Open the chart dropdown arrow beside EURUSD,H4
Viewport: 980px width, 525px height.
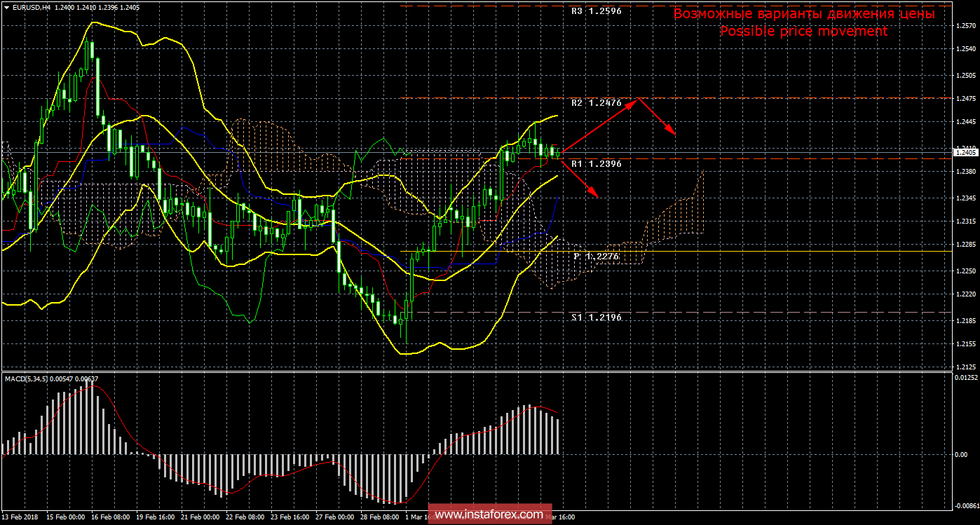tap(6, 7)
